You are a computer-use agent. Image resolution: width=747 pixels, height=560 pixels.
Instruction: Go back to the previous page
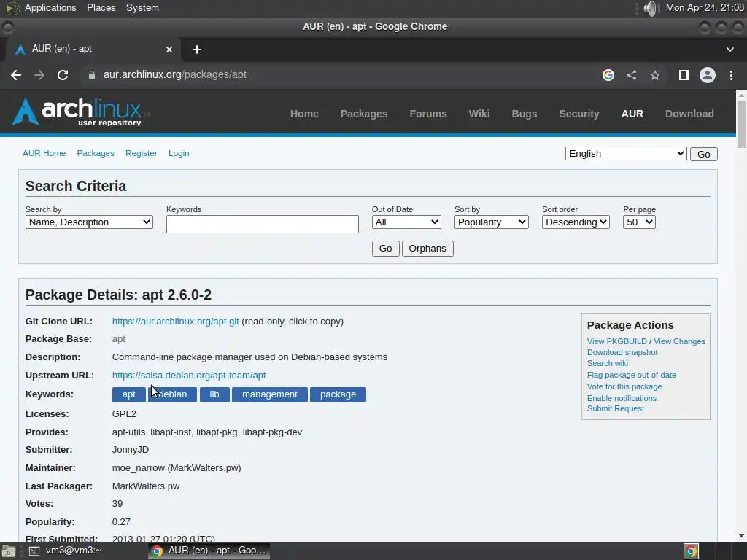pyautogui.click(x=16, y=75)
